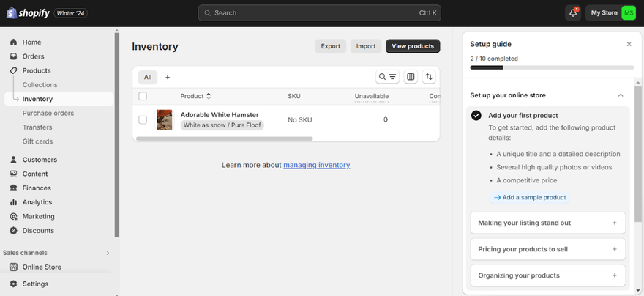Click the Search input field
Image resolution: width=644 pixels, height=296 pixels.
[320, 12]
